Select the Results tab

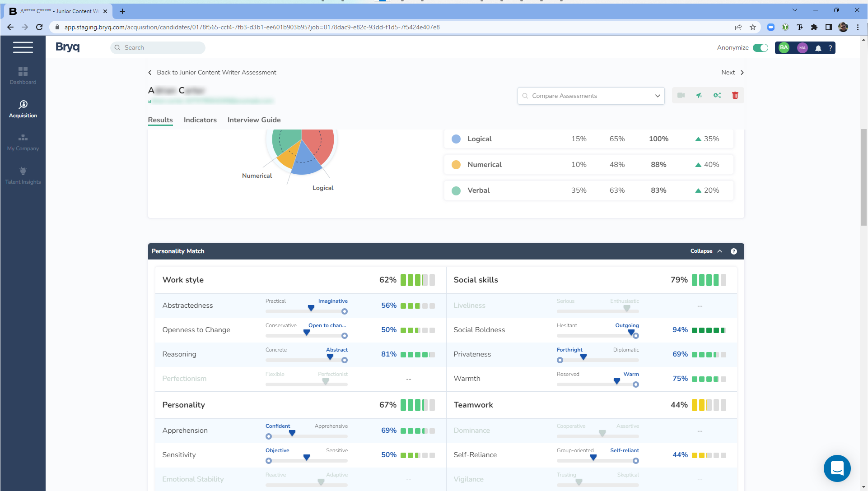pyautogui.click(x=160, y=120)
